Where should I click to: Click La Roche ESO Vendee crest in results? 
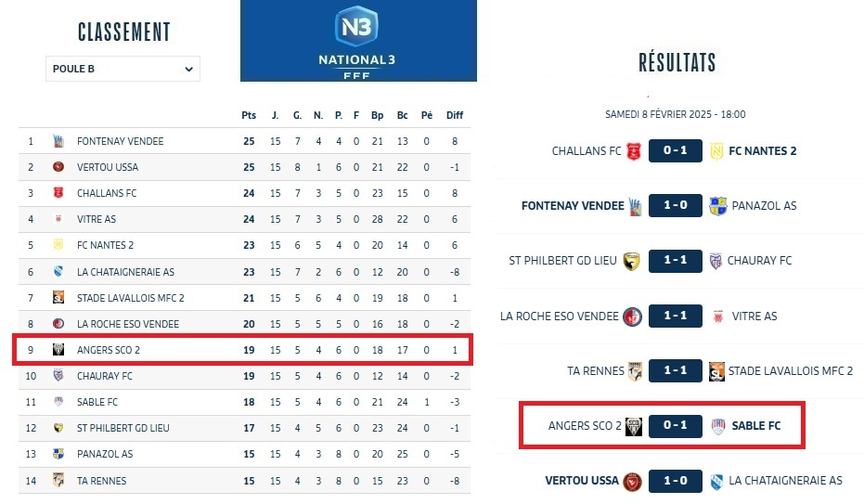[x=632, y=316]
